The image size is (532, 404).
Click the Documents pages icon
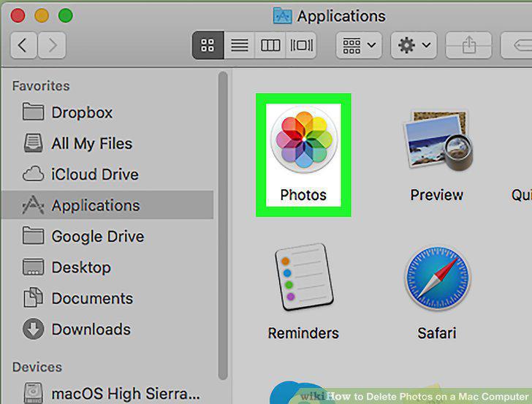[x=33, y=297]
